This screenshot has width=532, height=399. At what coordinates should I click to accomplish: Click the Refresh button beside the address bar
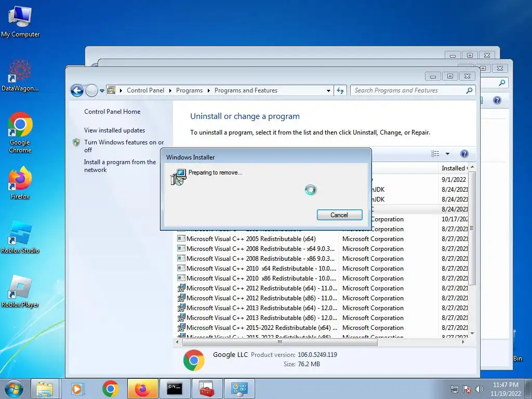point(340,90)
